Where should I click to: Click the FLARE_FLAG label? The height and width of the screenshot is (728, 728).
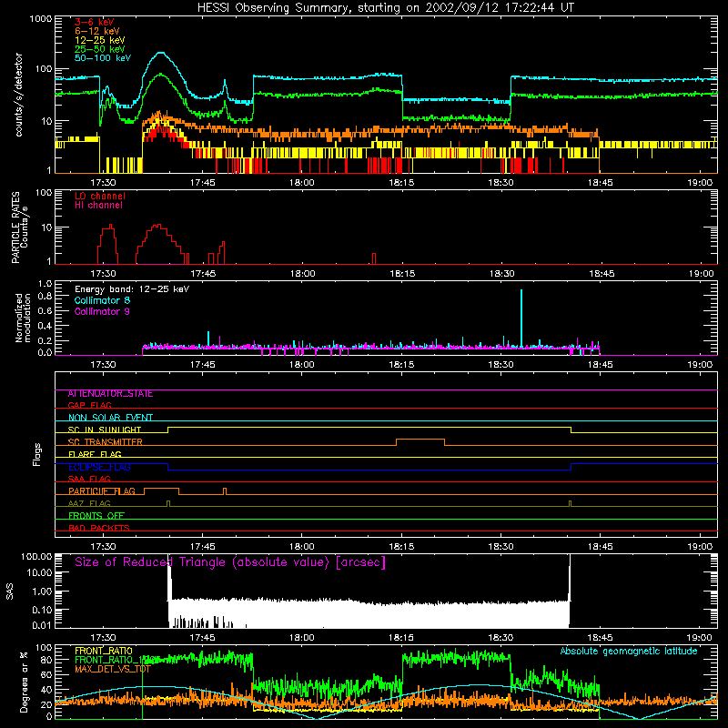(x=95, y=454)
